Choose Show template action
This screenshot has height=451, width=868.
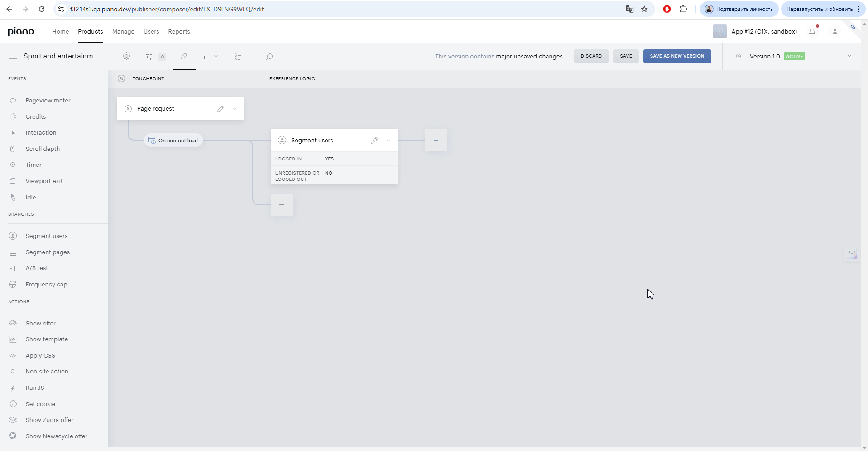tap(47, 339)
